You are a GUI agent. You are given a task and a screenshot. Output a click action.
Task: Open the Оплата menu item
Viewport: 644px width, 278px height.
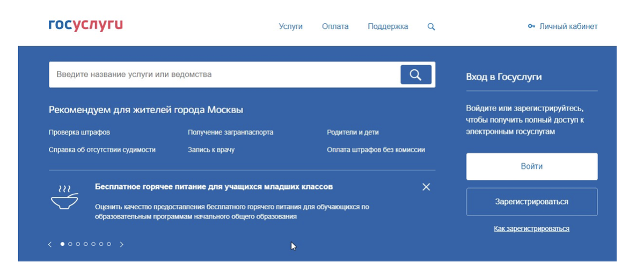[335, 26]
